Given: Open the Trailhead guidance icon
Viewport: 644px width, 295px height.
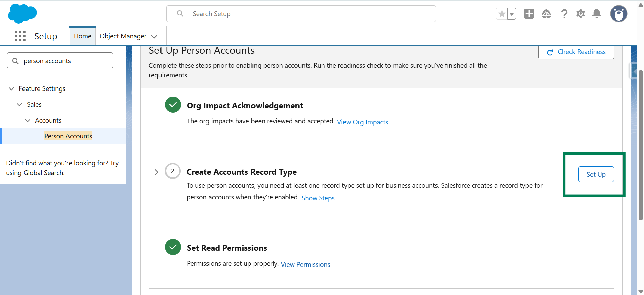Looking at the screenshot, I should [546, 14].
